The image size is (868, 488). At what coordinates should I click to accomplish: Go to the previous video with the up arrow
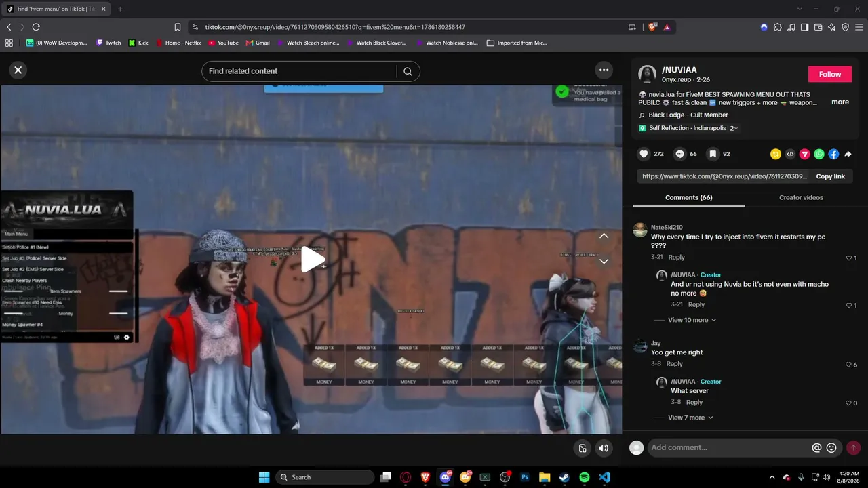tap(604, 236)
